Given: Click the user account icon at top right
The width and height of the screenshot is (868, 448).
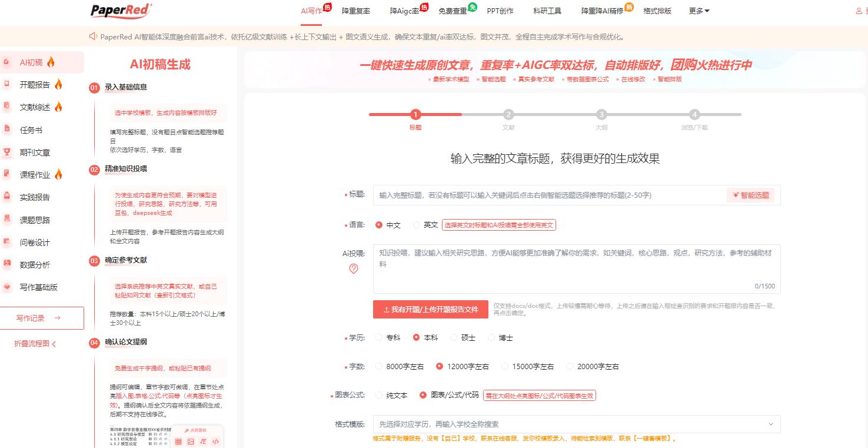Looking at the screenshot, I should tap(859, 11).
